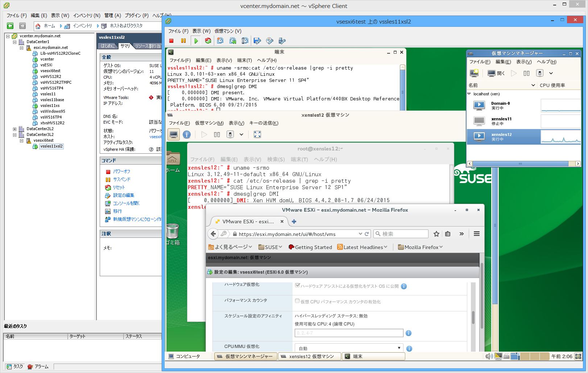Click the コンソールを開く command link
The height and width of the screenshot is (373, 588).
pyautogui.click(x=126, y=203)
